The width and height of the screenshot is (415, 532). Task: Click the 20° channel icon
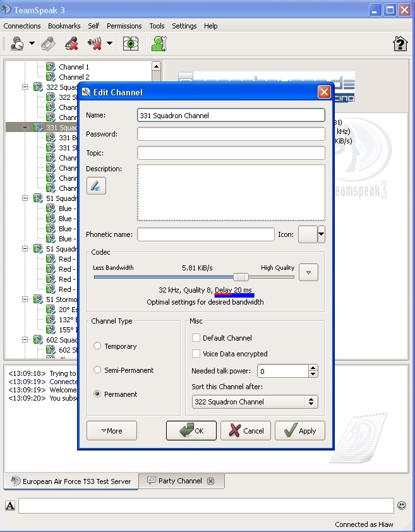pos(51,310)
